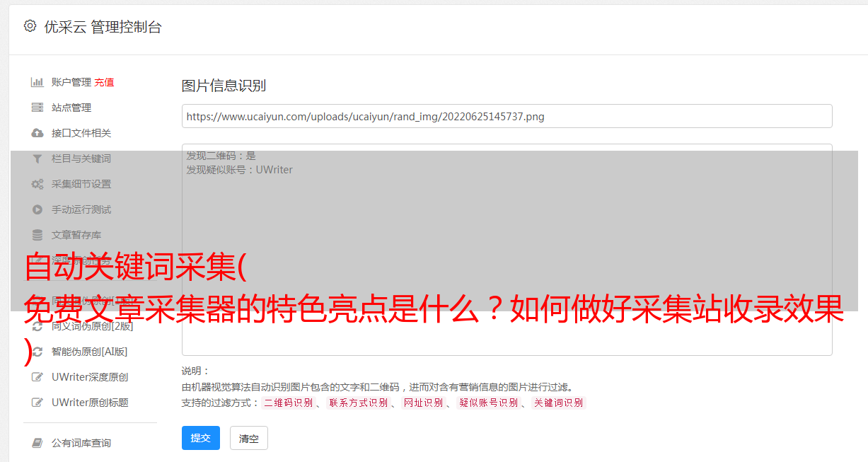
Task: Click the bar chart icon for 账户管理
Action: tap(37, 82)
